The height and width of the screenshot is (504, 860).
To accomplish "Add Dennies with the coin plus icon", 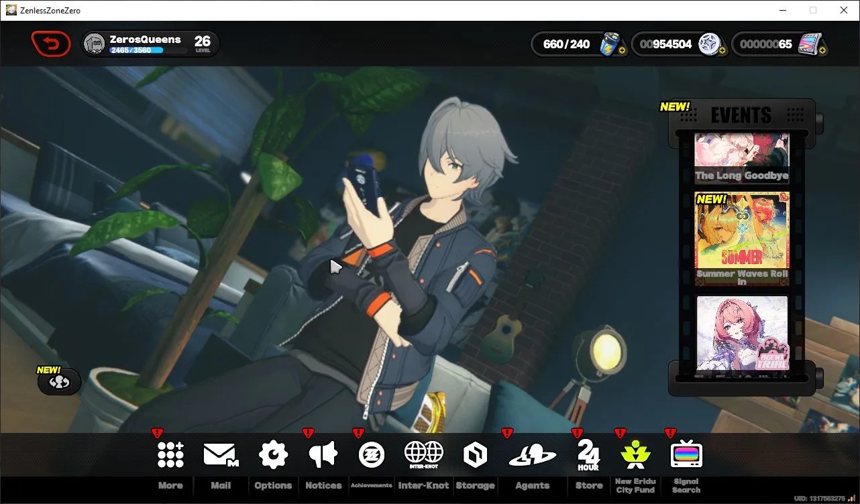I will point(722,50).
